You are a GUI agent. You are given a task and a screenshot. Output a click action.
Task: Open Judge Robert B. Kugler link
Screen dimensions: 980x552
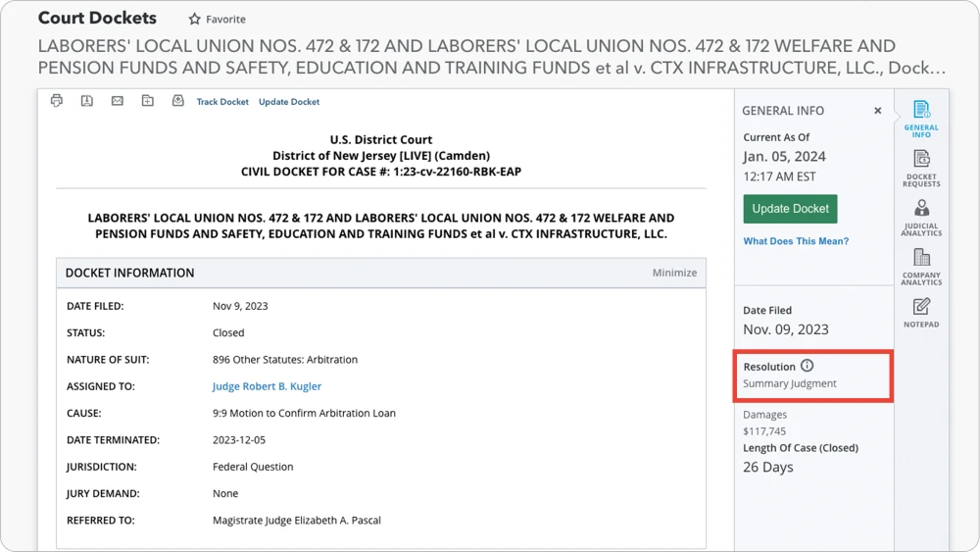pyautogui.click(x=267, y=386)
